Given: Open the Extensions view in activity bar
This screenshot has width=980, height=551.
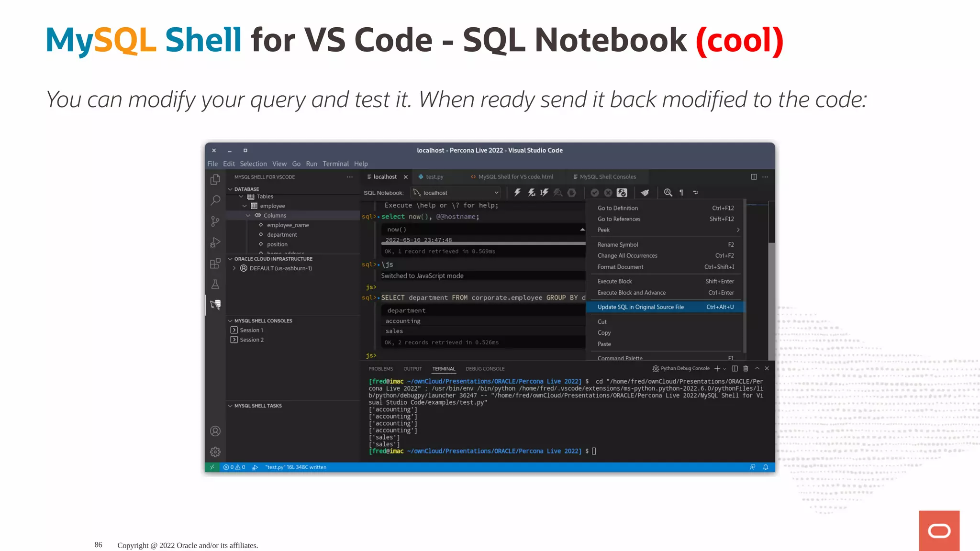Looking at the screenshot, I should pos(215,264).
